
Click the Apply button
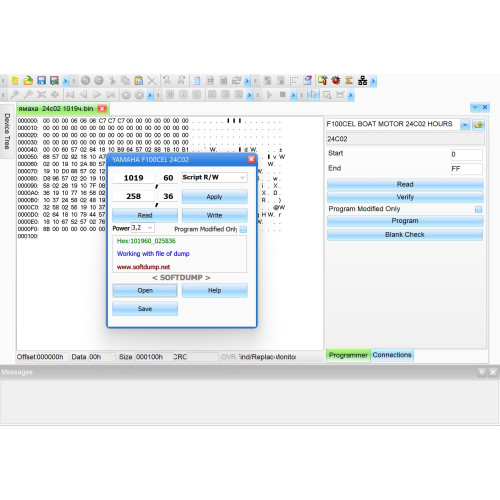point(214,197)
